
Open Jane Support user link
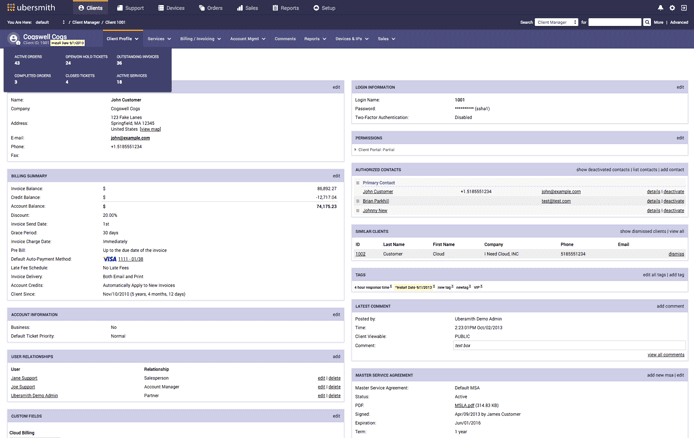pyautogui.click(x=24, y=378)
